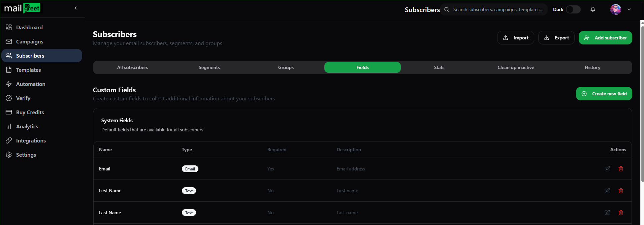The height and width of the screenshot is (225, 644).
Task: Toggle the Dark mode switch
Action: point(573,9)
